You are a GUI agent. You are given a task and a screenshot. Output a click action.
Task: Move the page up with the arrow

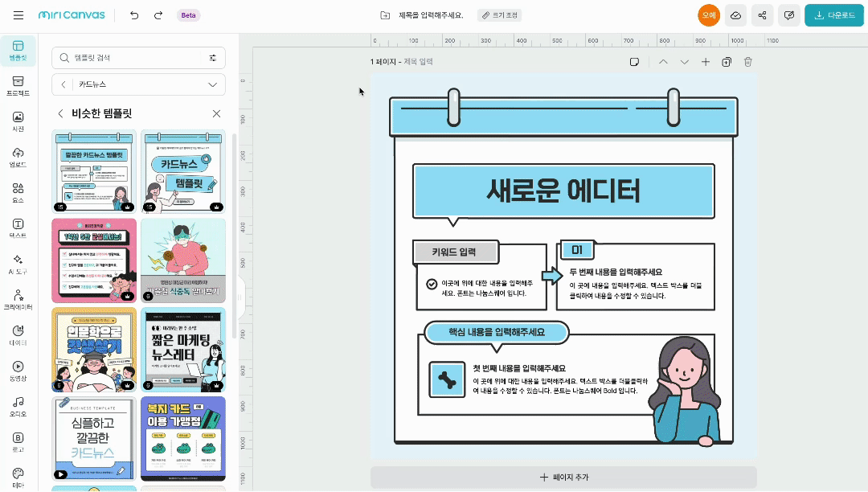tap(663, 62)
